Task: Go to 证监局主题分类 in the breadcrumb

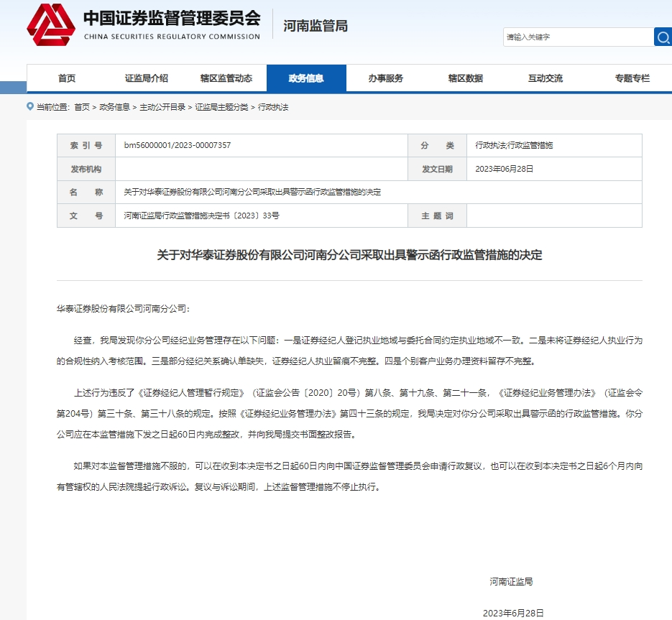Action: [221, 107]
